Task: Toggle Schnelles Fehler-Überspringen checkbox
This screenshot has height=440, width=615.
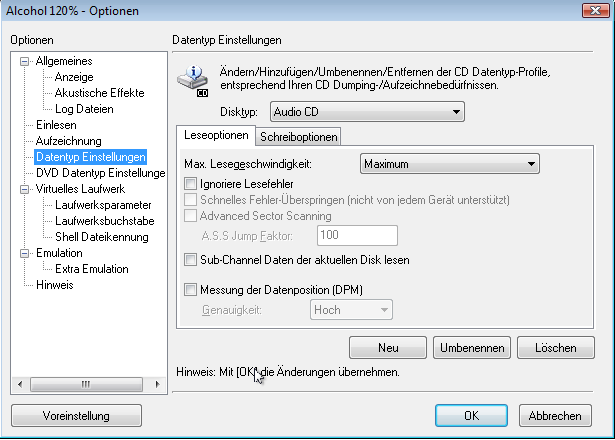Action: point(191,200)
